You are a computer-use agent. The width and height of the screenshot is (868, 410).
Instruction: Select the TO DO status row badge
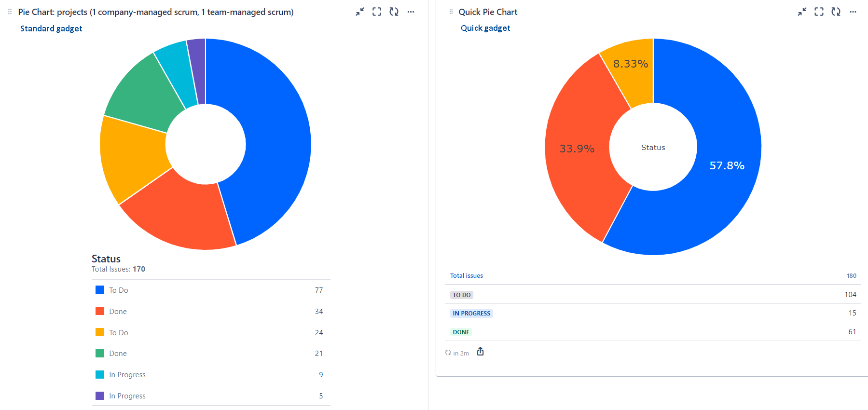pos(461,295)
